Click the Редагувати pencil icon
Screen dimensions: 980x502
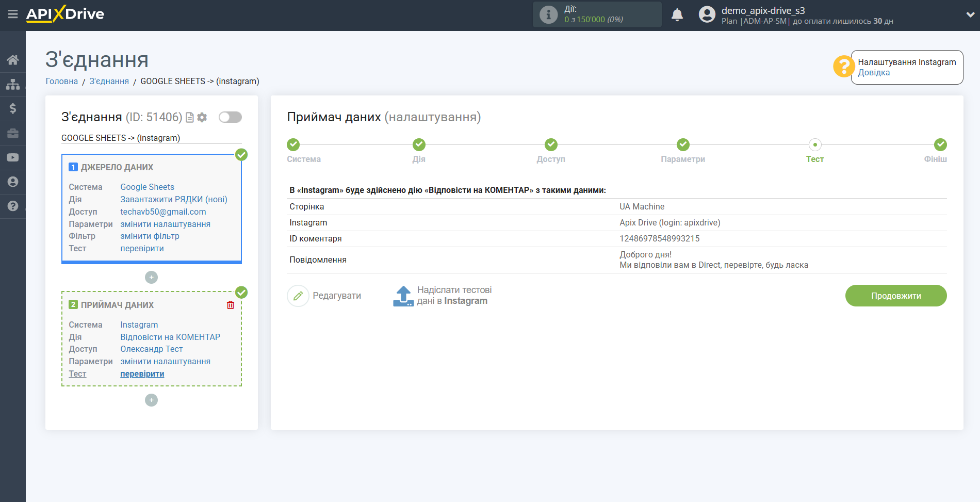[x=298, y=296]
